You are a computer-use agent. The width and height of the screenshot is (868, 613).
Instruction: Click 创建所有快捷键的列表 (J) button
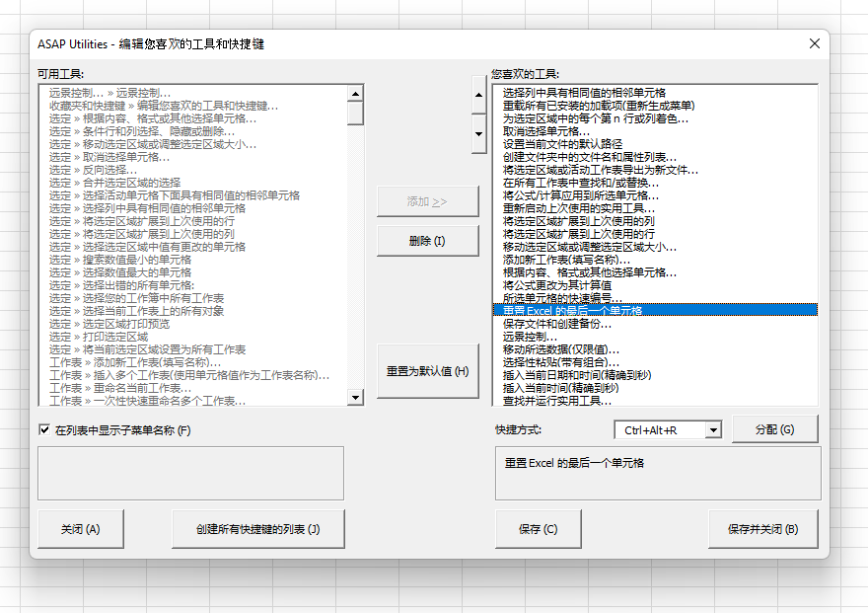258,529
